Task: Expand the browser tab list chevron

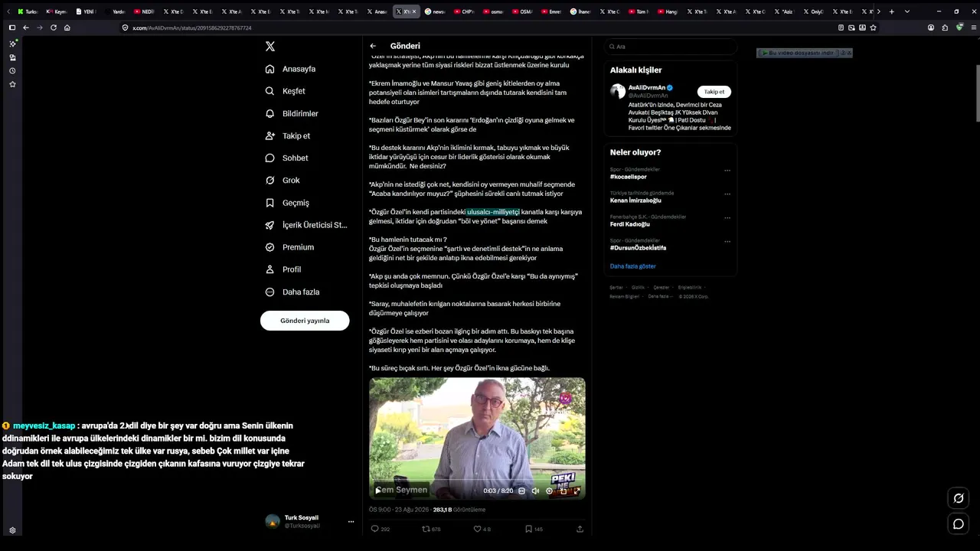Action: 907,11
